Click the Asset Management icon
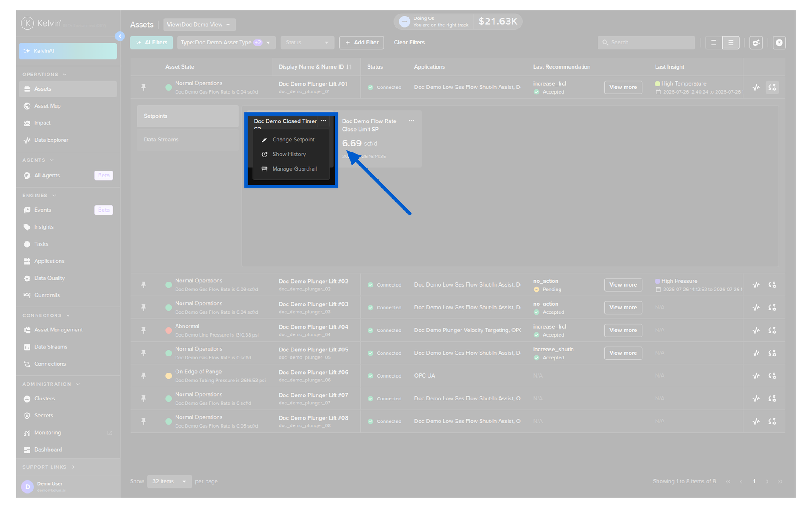Image resolution: width=812 pixels, height=508 pixels. click(x=27, y=330)
